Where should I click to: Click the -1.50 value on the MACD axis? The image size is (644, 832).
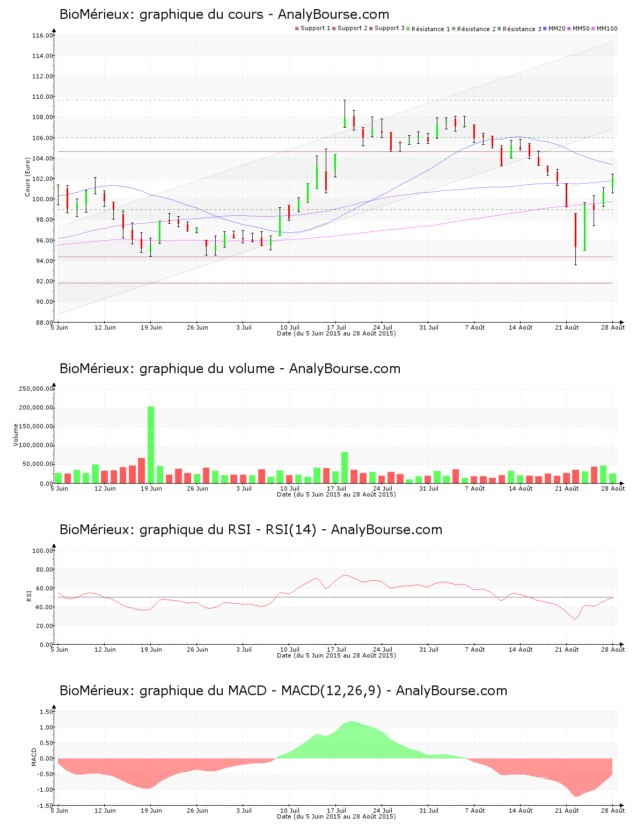point(45,806)
